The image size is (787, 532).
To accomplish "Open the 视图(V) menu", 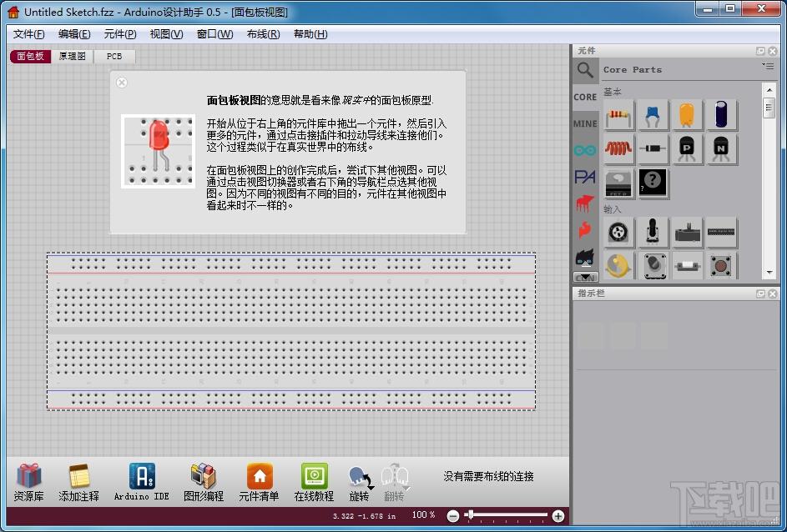I will point(166,34).
